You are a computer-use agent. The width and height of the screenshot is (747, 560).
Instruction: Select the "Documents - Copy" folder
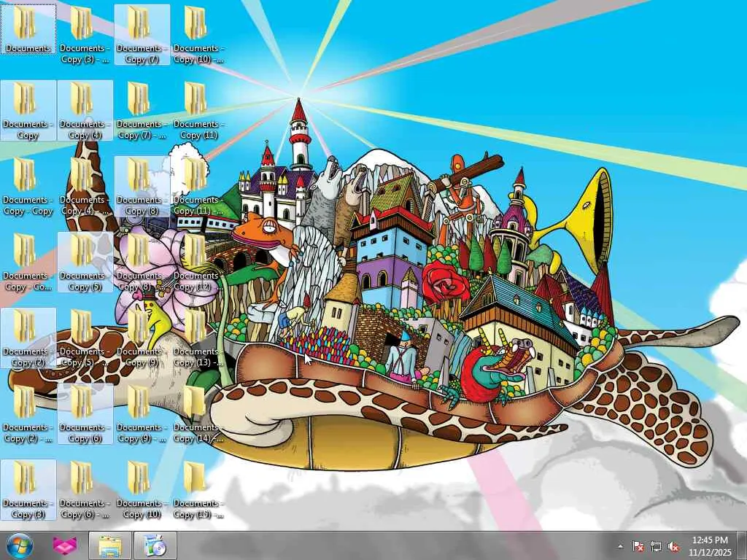click(28, 111)
